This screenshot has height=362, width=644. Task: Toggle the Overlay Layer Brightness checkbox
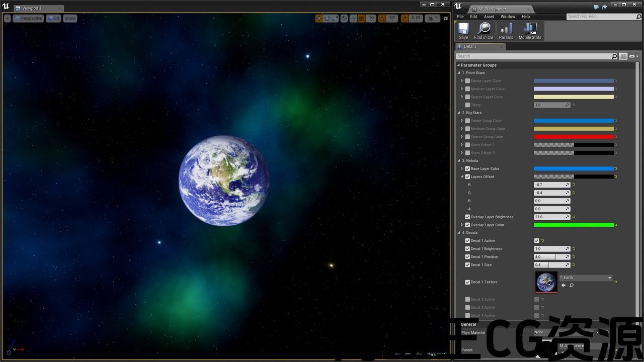pyautogui.click(x=467, y=217)
